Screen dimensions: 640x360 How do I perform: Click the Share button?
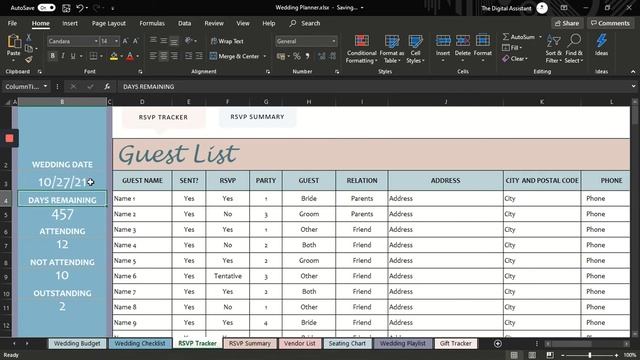[x=567, y=23]
